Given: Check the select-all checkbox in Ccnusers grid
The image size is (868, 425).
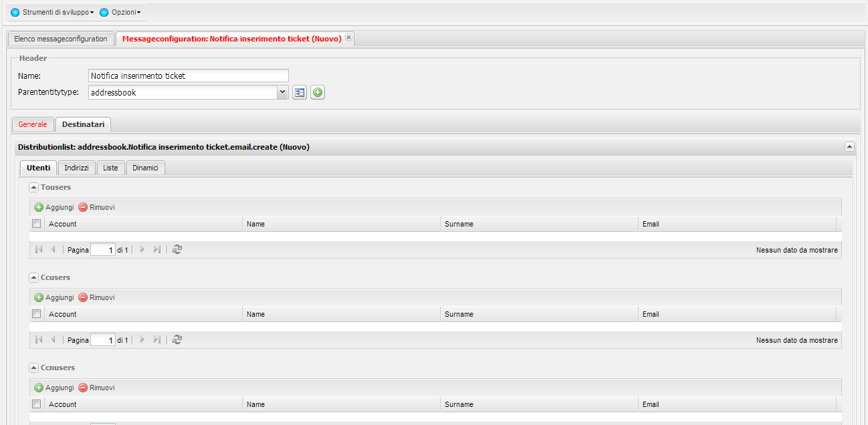Looking at the screenshot, I should [x=36, y=404].
